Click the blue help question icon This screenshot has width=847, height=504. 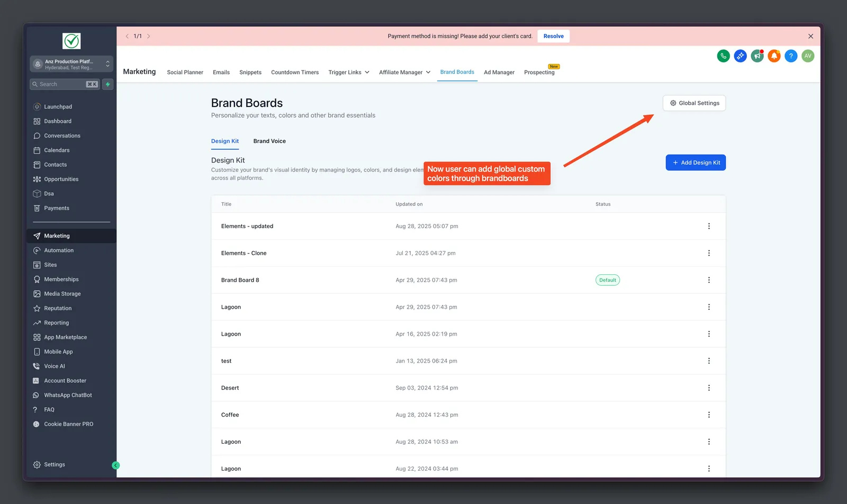791,56
